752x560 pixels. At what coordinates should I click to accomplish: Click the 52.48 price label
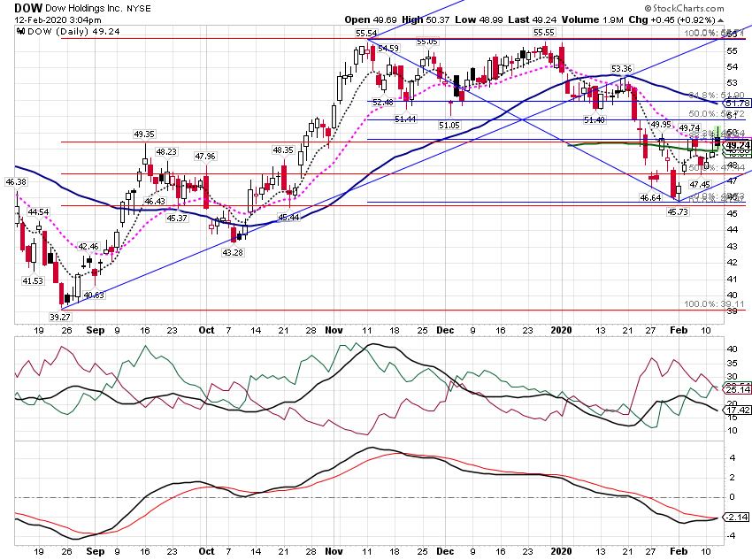click(x=383, y=102)
